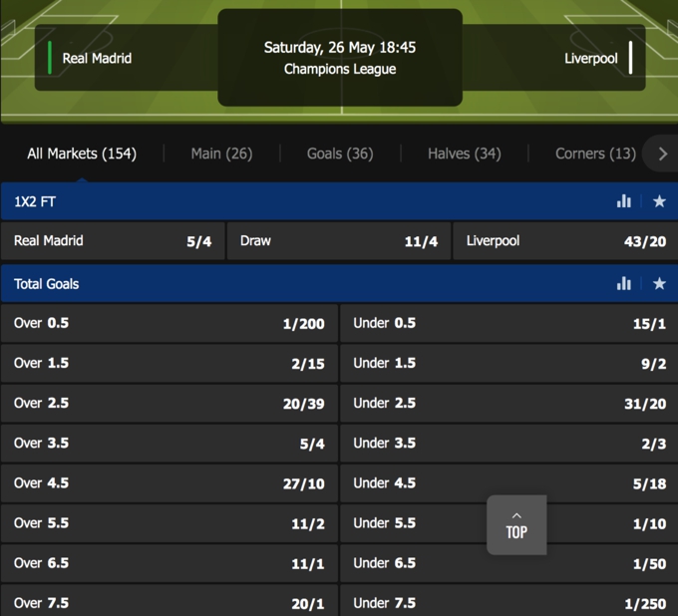Click Champions League competition label
Viewport: 678px width, 616px height.
340,69
